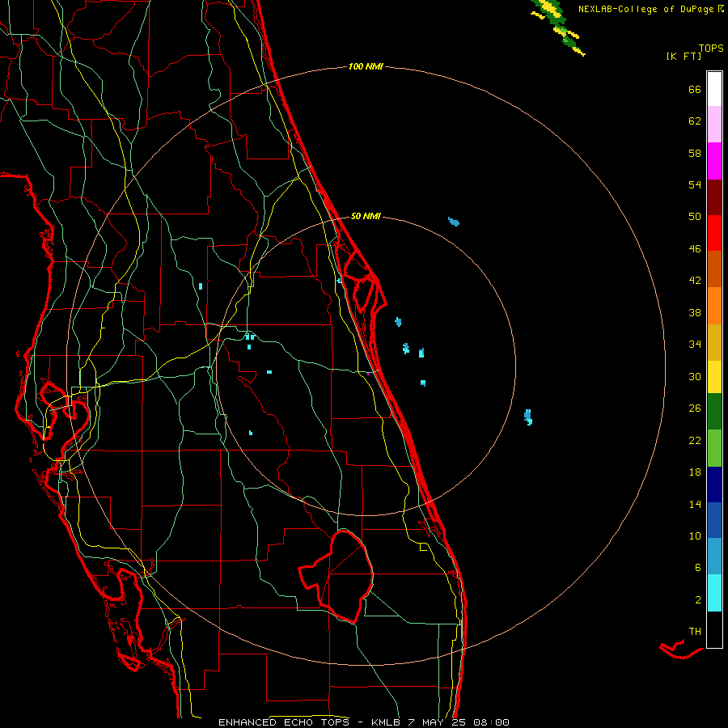Click the 50 NMI range ring label
This screenshot has width=728, height=728.
366,216
